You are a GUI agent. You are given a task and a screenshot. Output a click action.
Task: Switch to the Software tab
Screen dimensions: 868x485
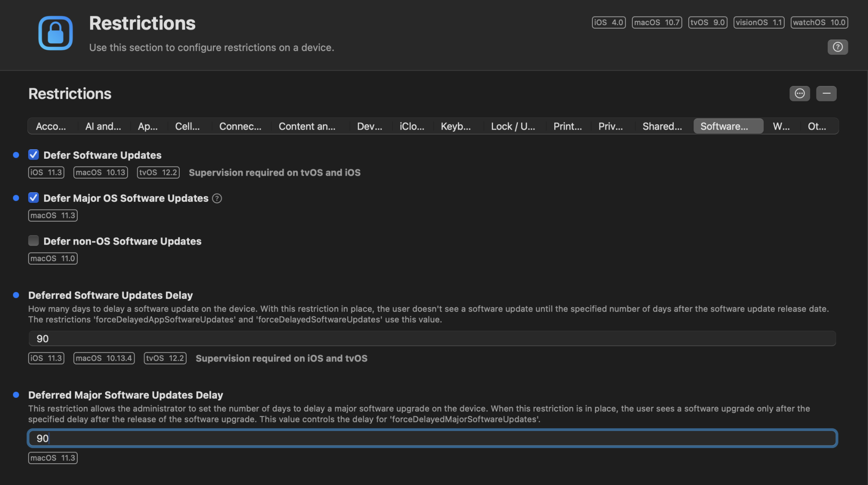coord(728,126)
